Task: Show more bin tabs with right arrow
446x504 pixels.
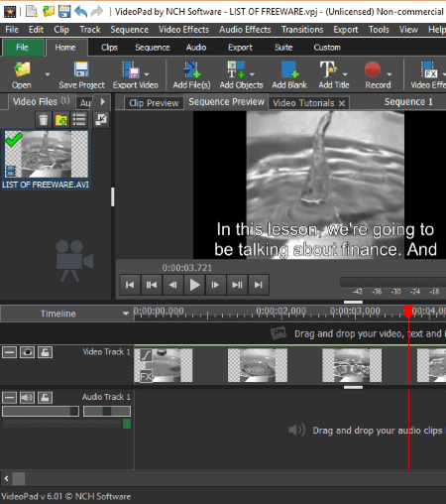Action: point(103,101)
